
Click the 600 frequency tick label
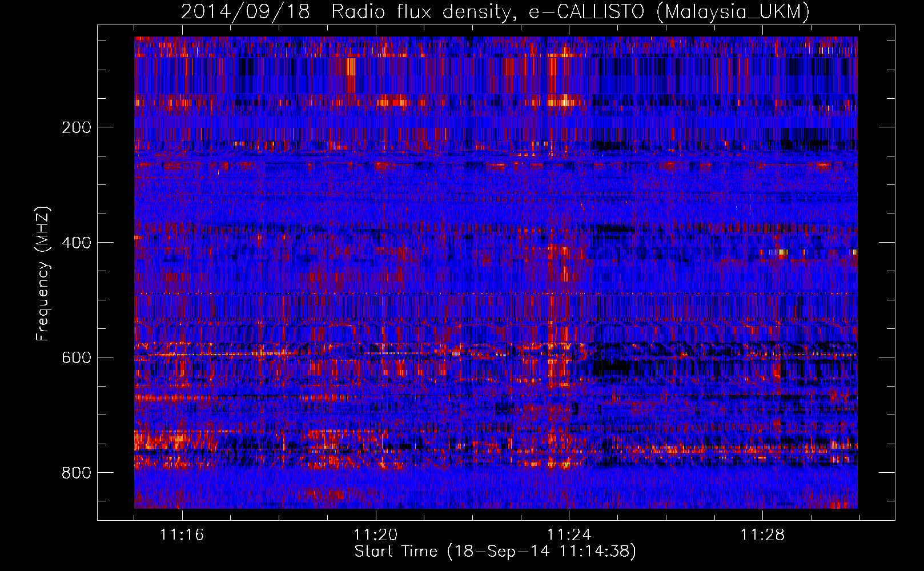pos(76,357)
